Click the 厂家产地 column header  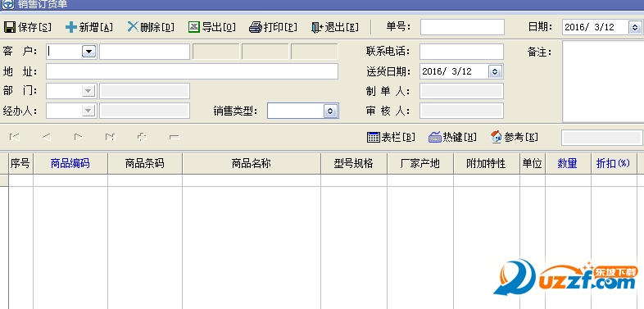420,164
